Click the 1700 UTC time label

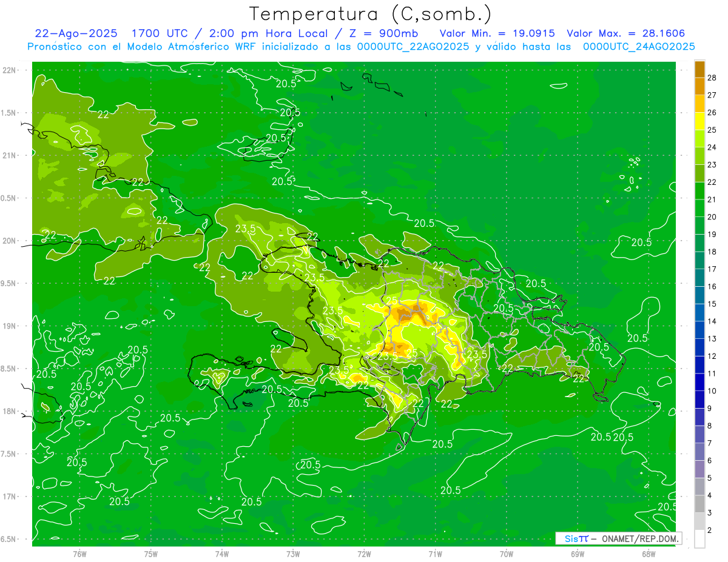(x=161, y=33)
